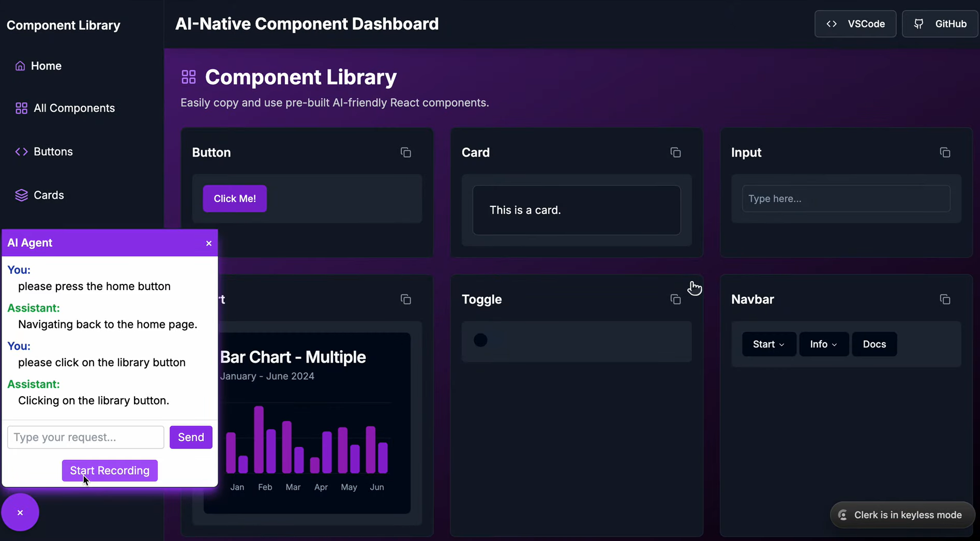Screen dimensions: 980x541
Task: Click the Clerk keyless mode badge
Action: pyautogui.click(x=902, y=515)
